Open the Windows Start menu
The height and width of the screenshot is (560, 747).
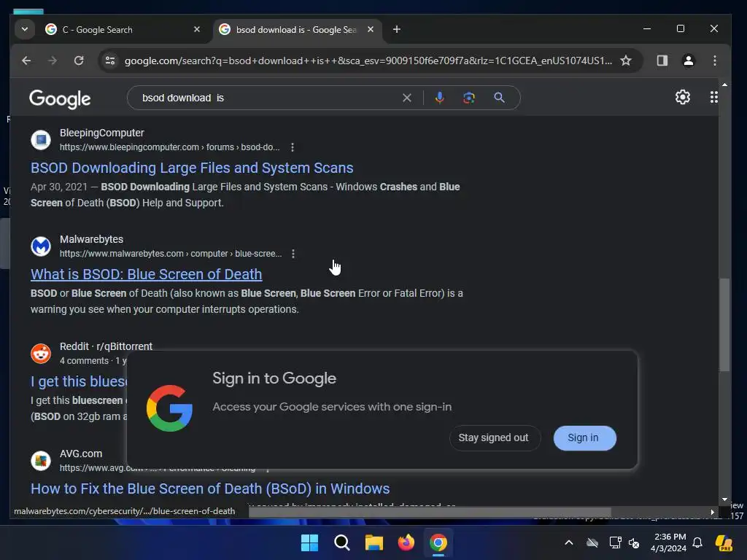[x=309, y=542]
